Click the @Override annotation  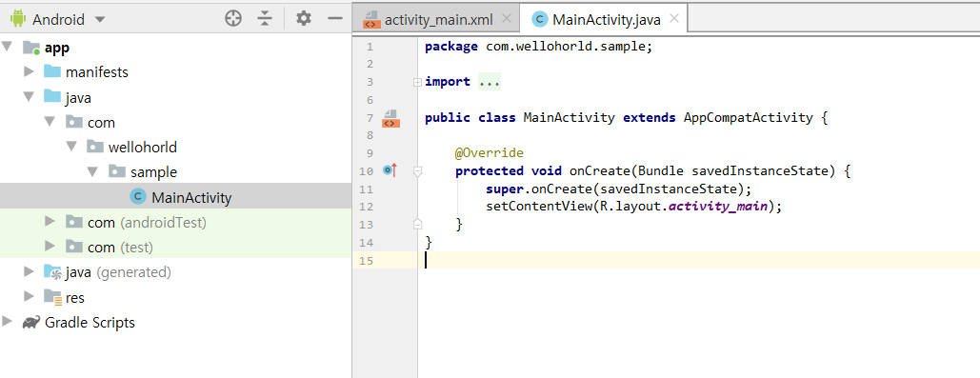pyautogui.click(x=489, y=153)
